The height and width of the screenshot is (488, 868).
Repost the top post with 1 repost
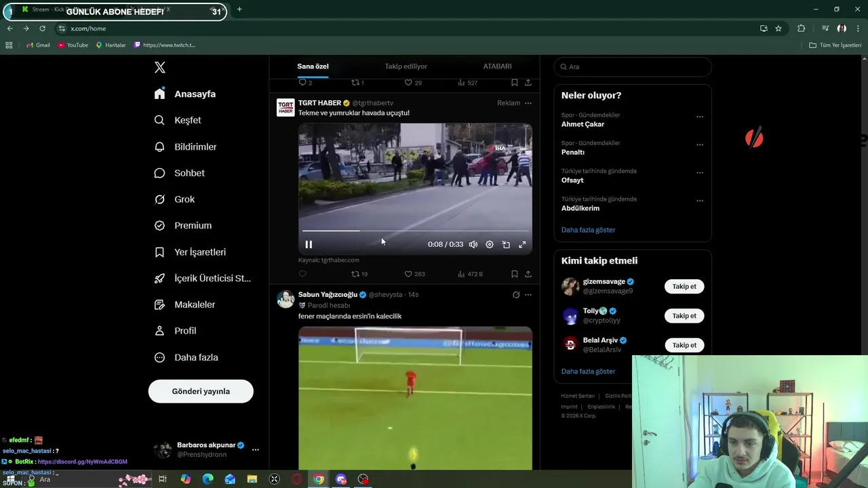[x=357, y=83]
